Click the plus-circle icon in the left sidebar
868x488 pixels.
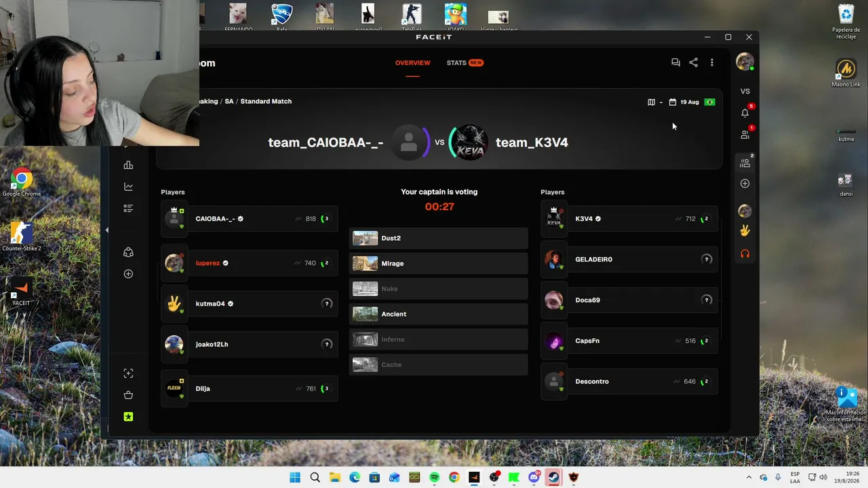pyautogui.click(x=128, y=274)
